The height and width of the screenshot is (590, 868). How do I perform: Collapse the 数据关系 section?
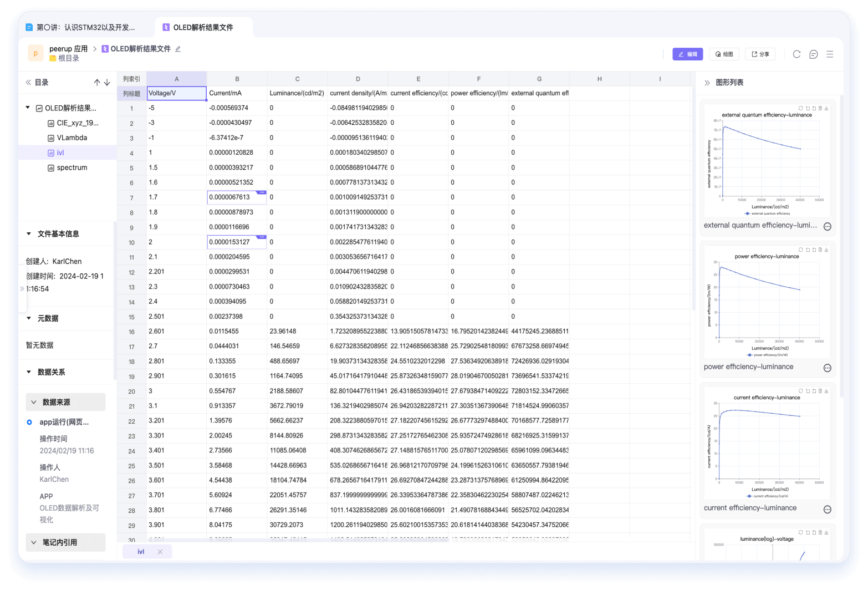point(29,372)
